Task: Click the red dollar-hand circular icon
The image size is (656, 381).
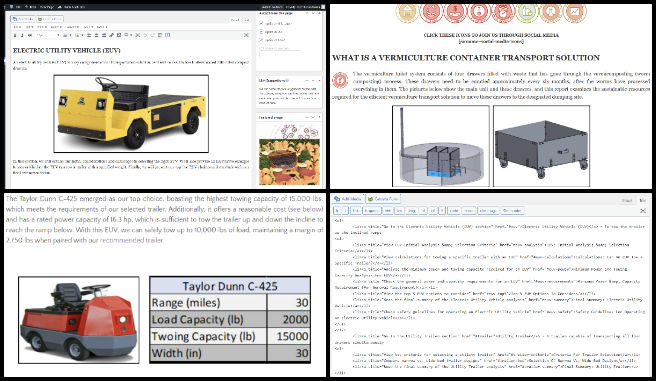Action: (455, 12)
